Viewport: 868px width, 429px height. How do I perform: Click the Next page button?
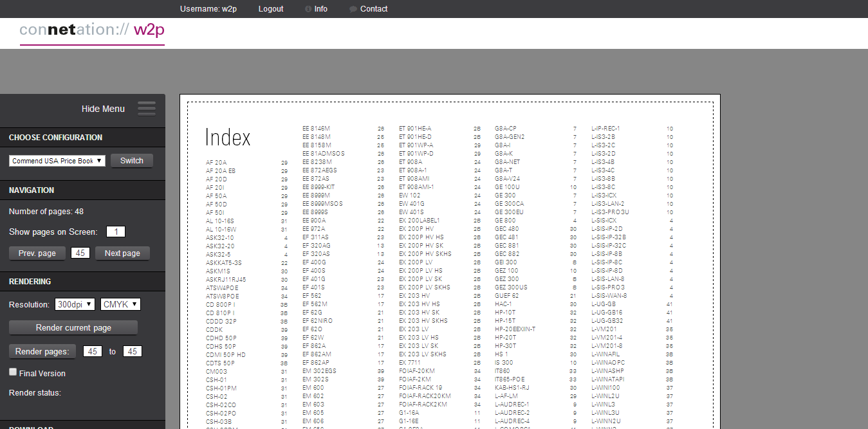[x=122, y=253]
